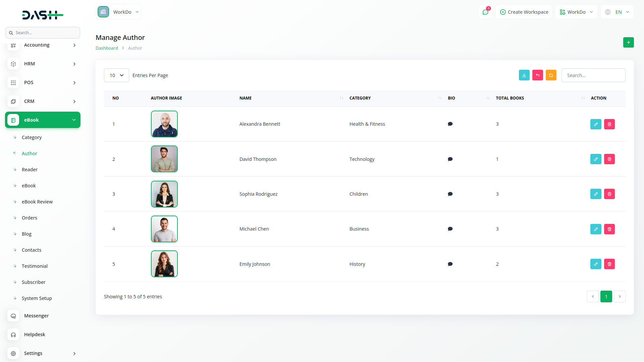Delete Emily Johnson author entry
Screen dimensions: 644x362
click(609, 264)
